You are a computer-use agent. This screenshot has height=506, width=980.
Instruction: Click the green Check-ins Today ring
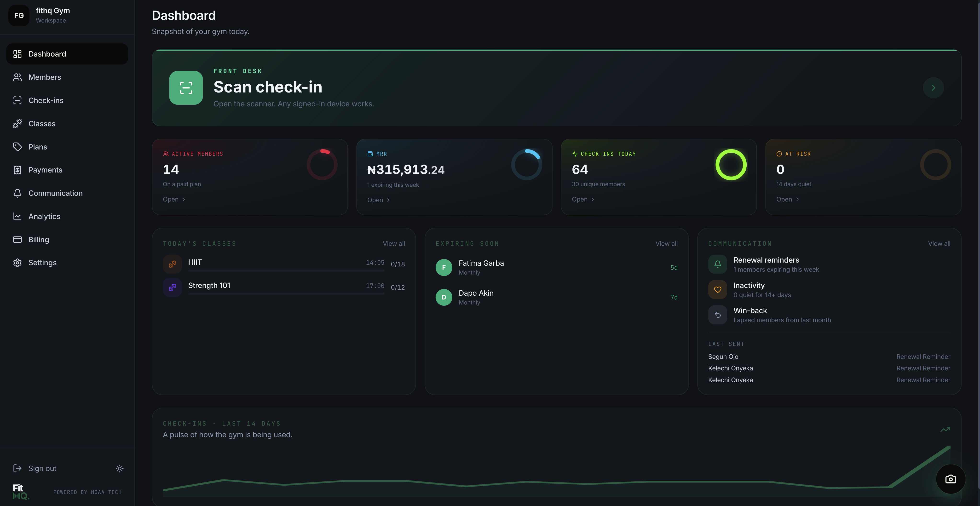[x=731, y=165]
